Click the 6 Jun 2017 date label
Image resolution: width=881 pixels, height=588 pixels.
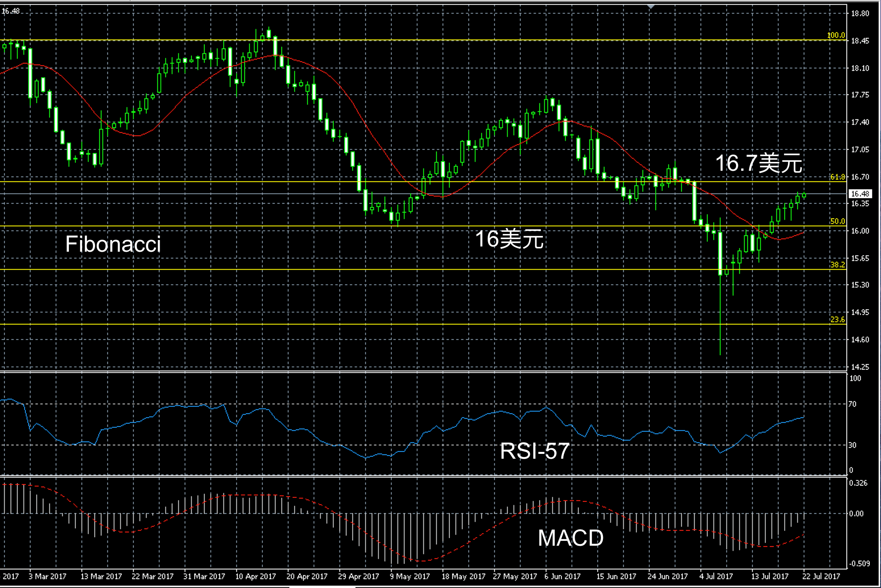click(x=563, y=576)
